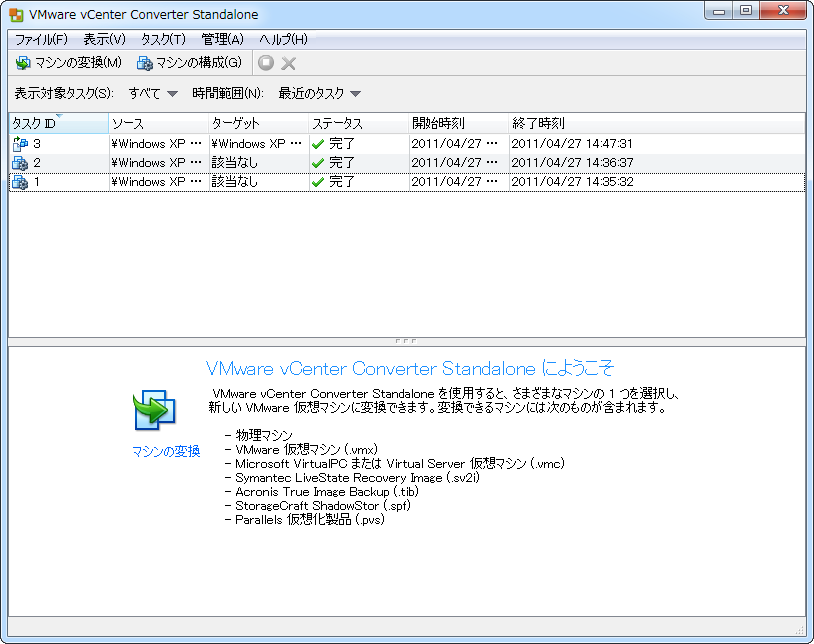814x644 pixels.
Task: Select end time 2011/04/27 14:35:32
Action: 572,182
